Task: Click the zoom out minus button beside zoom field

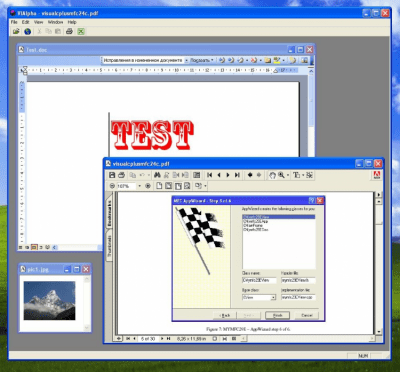Action: [112, 186]
